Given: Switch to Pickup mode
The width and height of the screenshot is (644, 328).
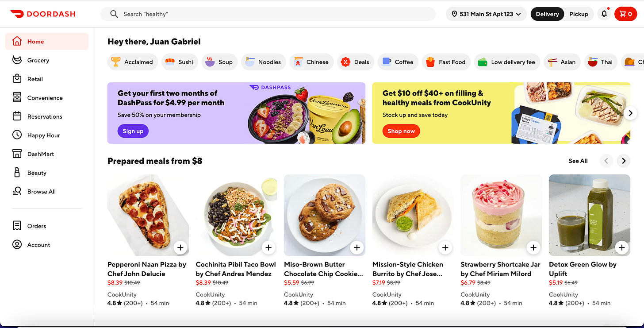Looking at the screenshot, I should tap(579, 14).
